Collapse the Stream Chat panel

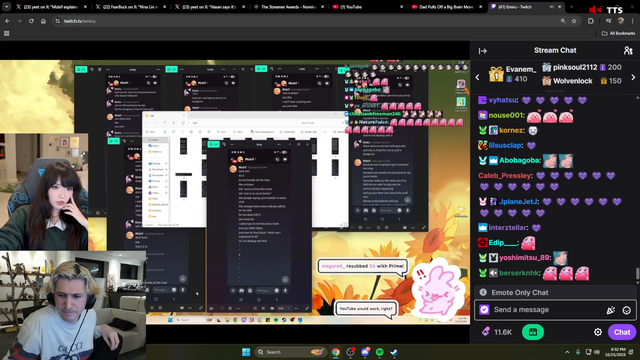coord(483,51)
